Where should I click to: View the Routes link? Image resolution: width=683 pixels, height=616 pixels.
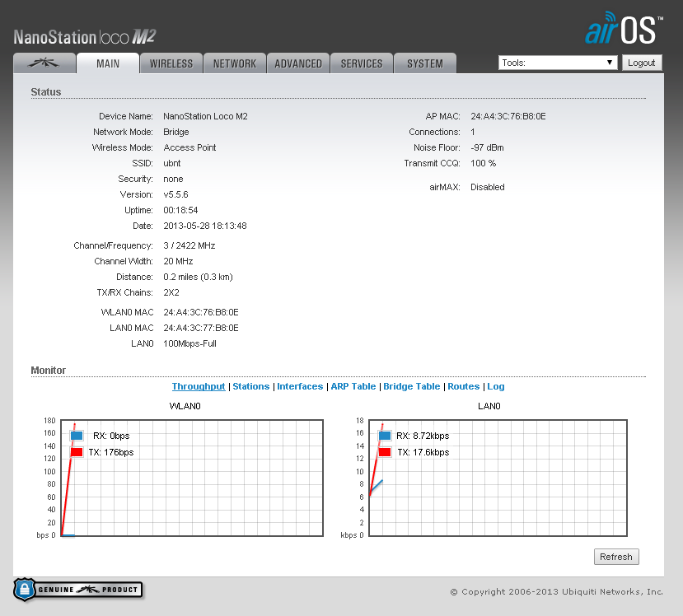point(464,386)
